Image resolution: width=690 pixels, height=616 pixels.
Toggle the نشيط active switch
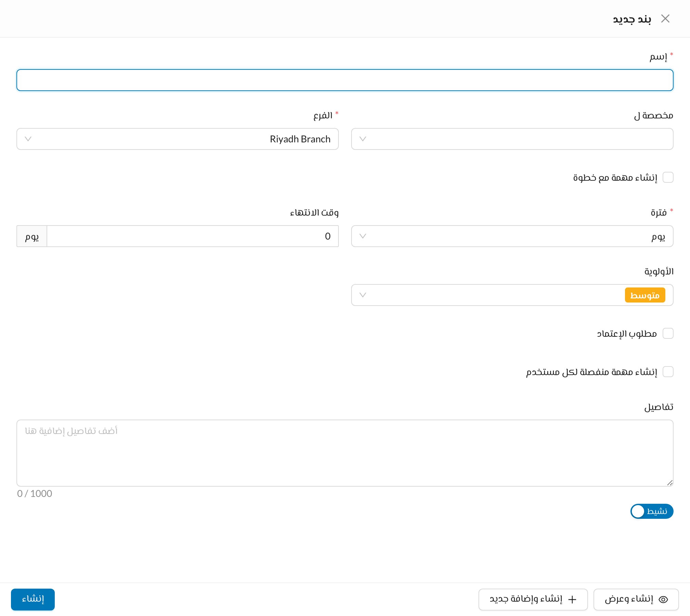click(x=652, y=511)
